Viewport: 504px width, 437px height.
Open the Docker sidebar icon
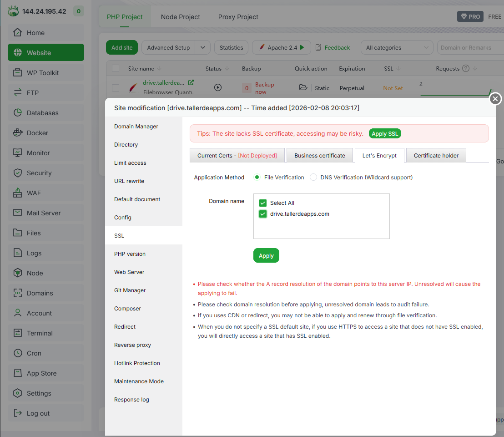tap(18, 133)
